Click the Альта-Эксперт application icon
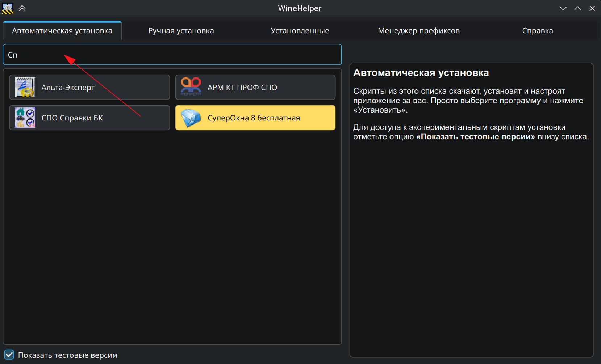Screen dimensions: 601x364 [25, 87]
